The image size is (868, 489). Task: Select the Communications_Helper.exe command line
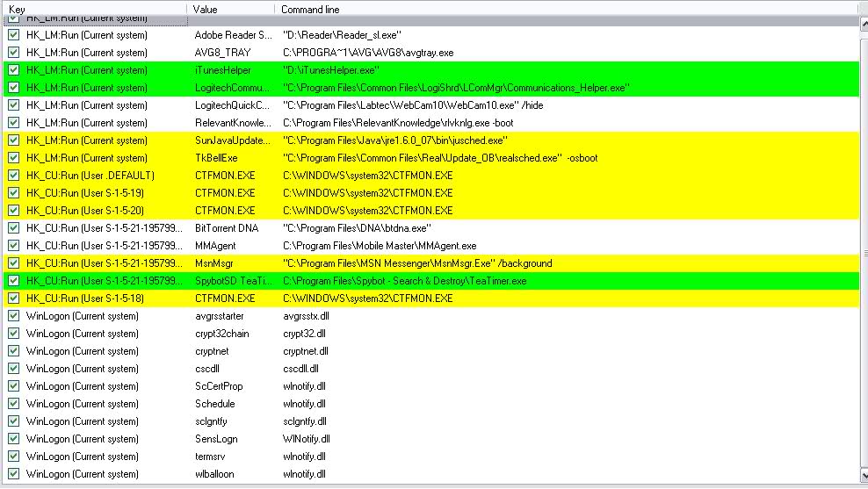pyautogui.click(x=456, y=88)
